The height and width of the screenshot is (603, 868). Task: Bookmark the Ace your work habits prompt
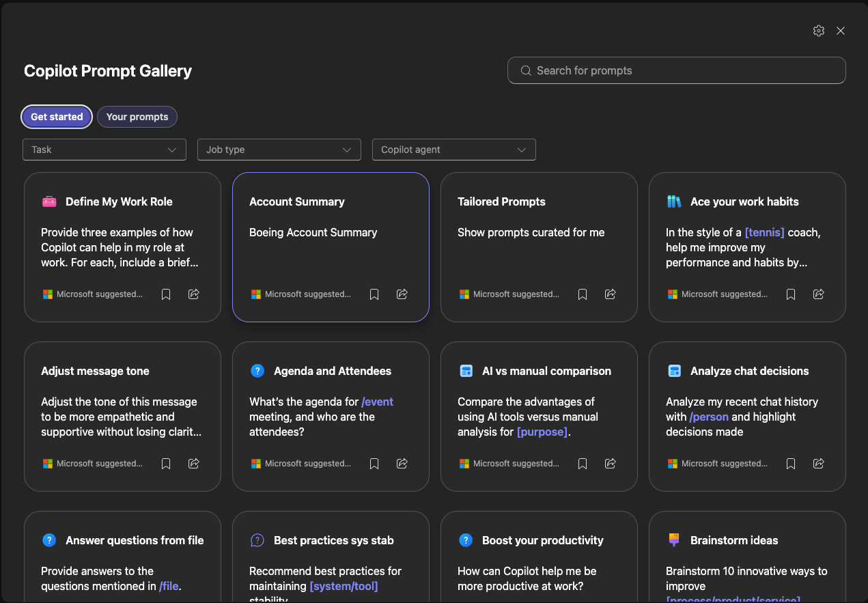click(791, 294)
